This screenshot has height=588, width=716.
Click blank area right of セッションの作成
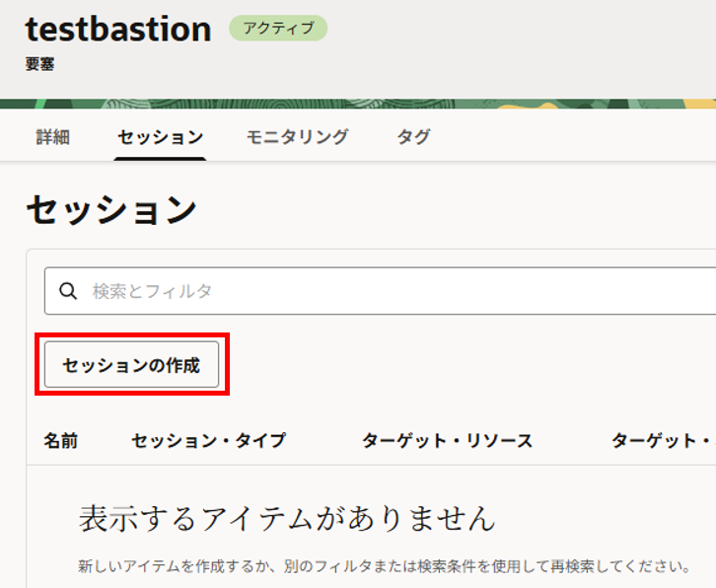(x=473, y=366)
